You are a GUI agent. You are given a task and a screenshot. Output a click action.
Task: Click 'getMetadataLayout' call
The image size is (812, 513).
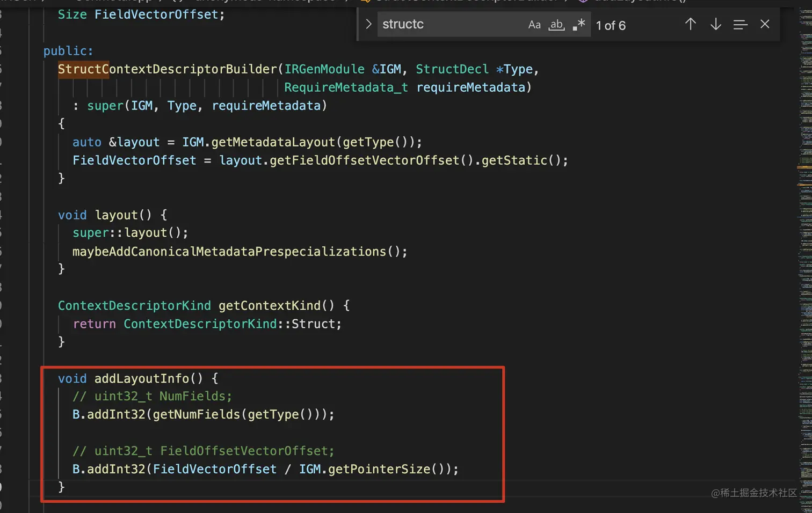pyautogui.click(x=273, y=142)
